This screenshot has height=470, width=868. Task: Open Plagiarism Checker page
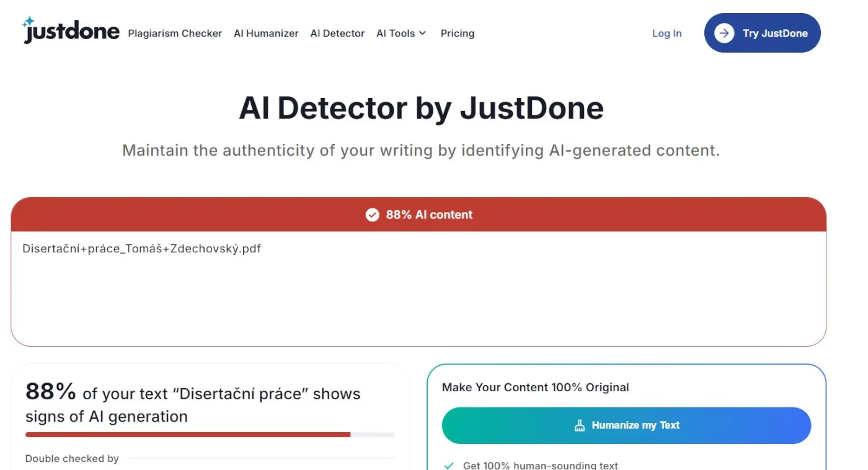(x=175, y=33)
